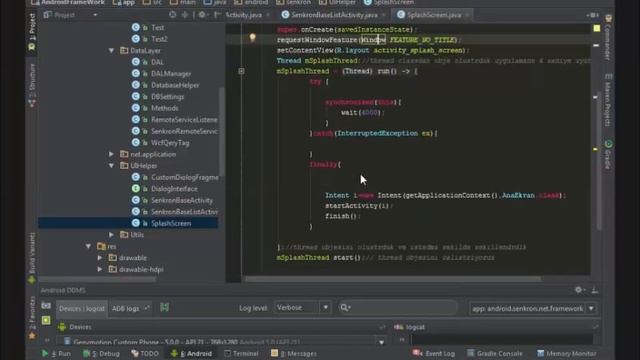Select the DialogInterface item

tap(174, 189)
